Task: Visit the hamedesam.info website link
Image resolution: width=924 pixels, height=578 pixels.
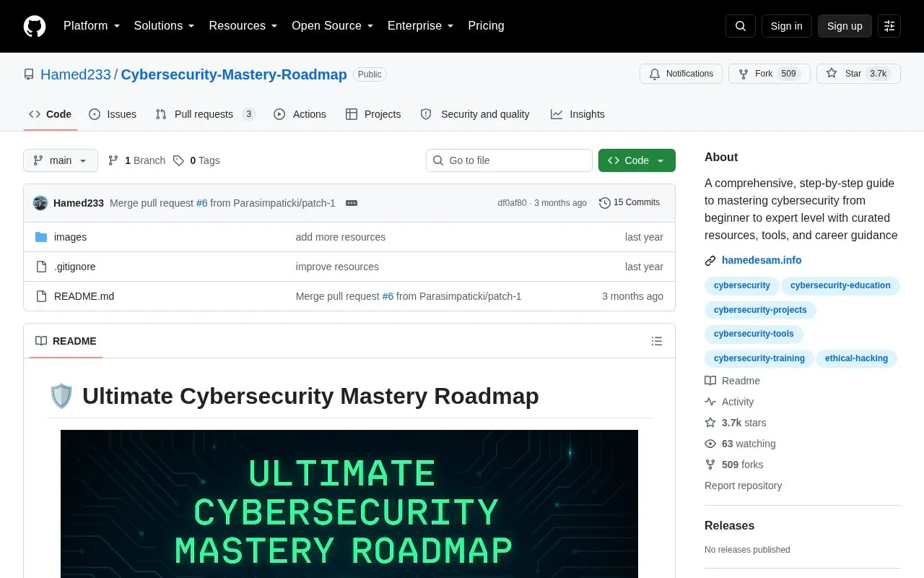Action: (x=762, y=260)
